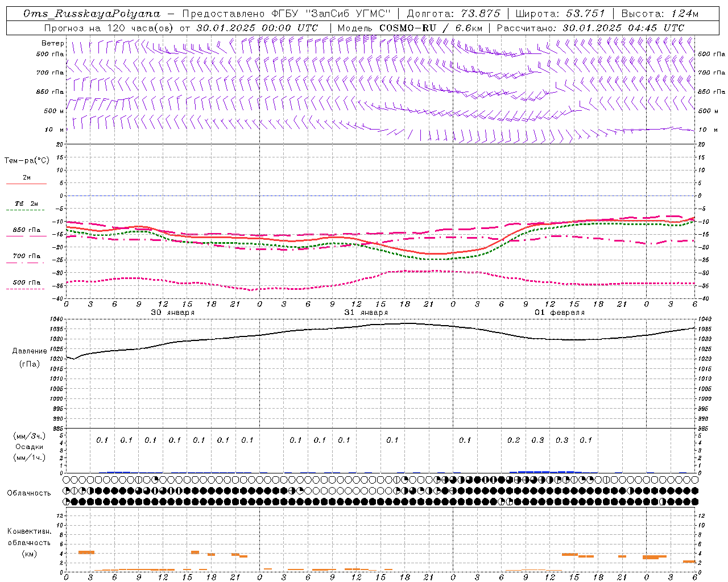Click the Осадки precipitation label
This screenshot has width=728, height=582.
(30, 447)
